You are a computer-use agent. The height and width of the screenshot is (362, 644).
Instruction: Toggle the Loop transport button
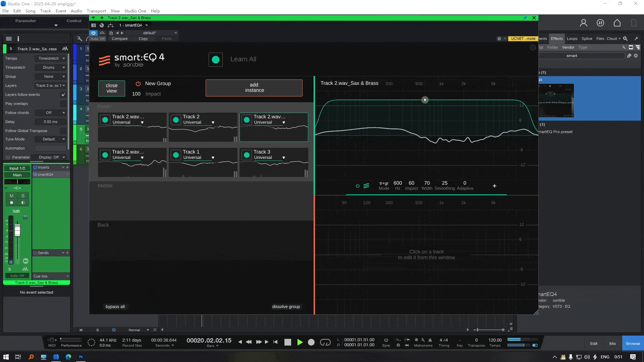325,342
